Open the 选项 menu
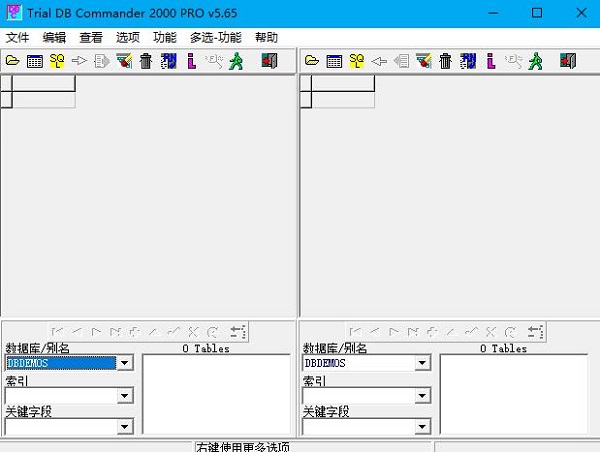600x452 pixels. [x=128, y=38]
